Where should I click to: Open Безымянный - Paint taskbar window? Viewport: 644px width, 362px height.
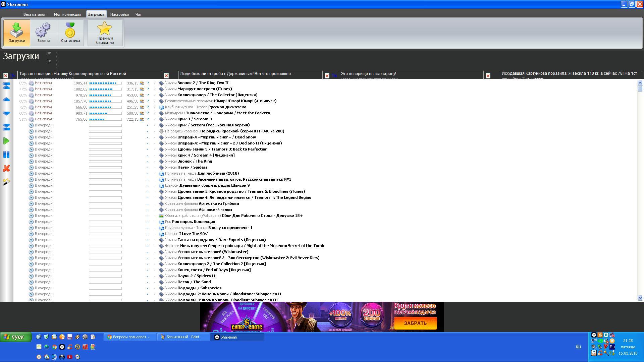coord(183,337)
